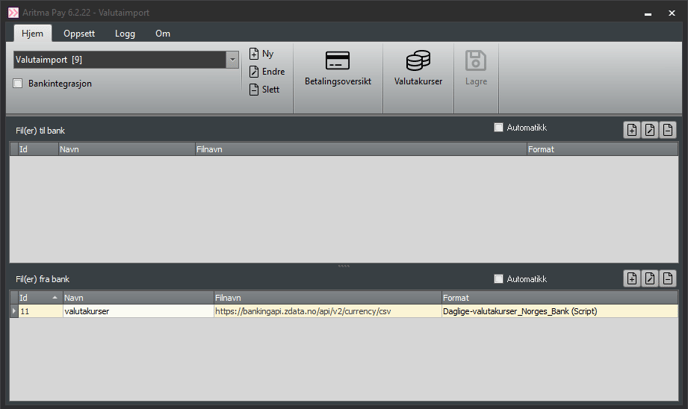
Task: Enable the Bankintegrasjon checkbox
Action: 18,83
